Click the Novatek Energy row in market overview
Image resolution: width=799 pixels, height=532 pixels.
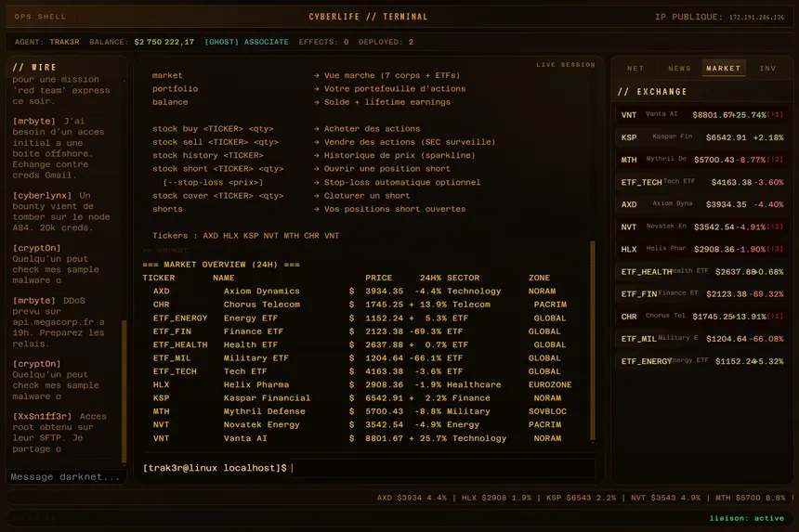pyautogui.click(x=357, y=424)
